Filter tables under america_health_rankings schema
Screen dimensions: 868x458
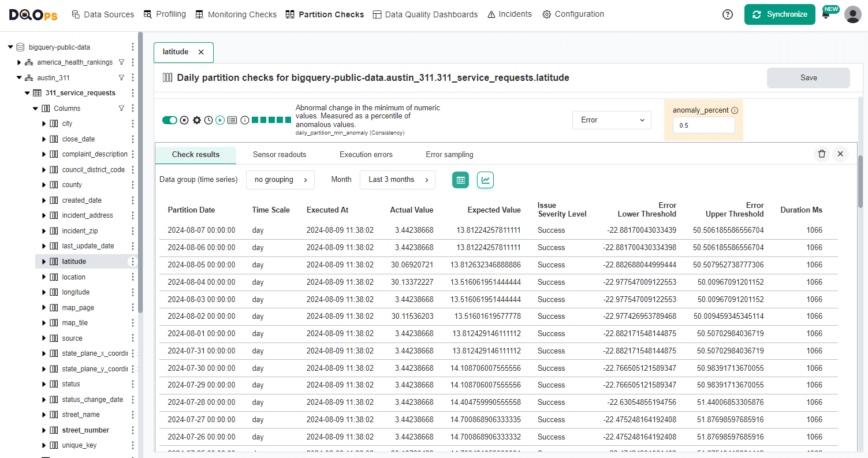point(121,62)
